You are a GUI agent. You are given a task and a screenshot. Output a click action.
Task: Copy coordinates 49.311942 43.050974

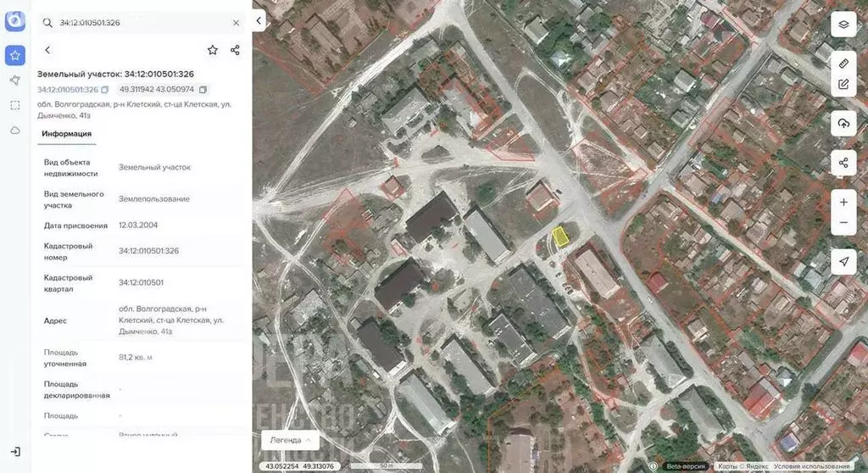coord(203,90)
